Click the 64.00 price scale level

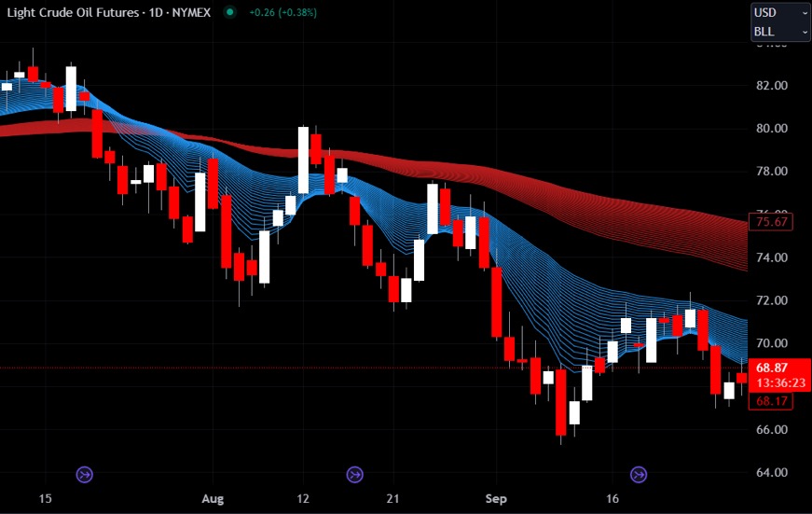pyautogui.click(x=772, y=472)
